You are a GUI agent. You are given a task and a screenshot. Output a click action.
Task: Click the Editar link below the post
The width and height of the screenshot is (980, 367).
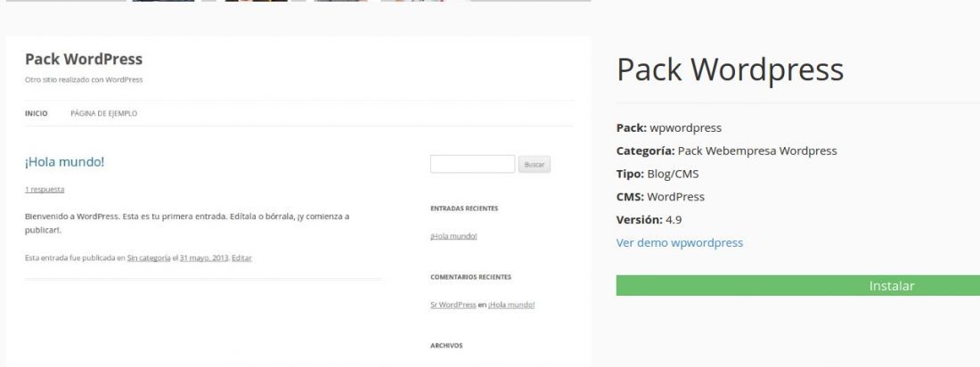click(x=241, y=257)
